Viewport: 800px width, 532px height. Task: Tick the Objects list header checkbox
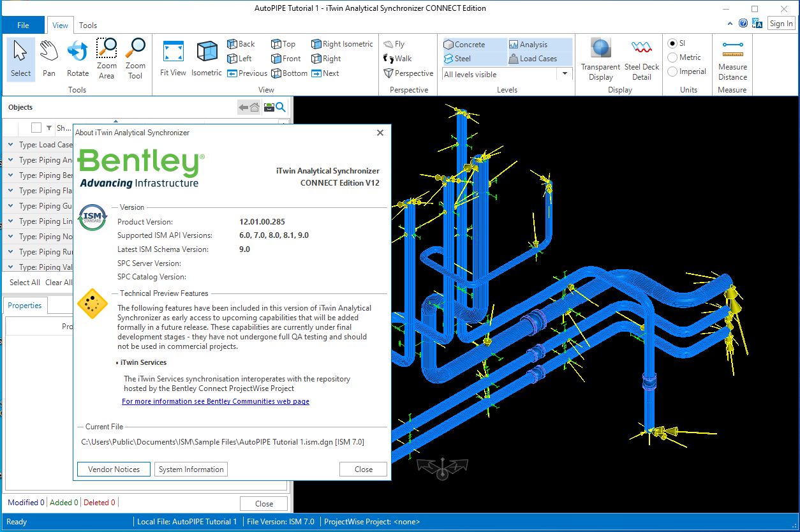[36, 128]
